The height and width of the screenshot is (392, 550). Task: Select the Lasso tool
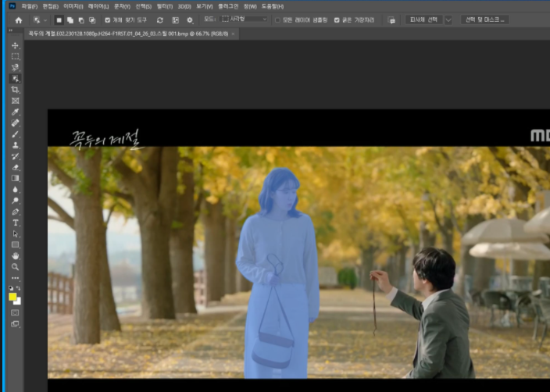pos(15,67)
